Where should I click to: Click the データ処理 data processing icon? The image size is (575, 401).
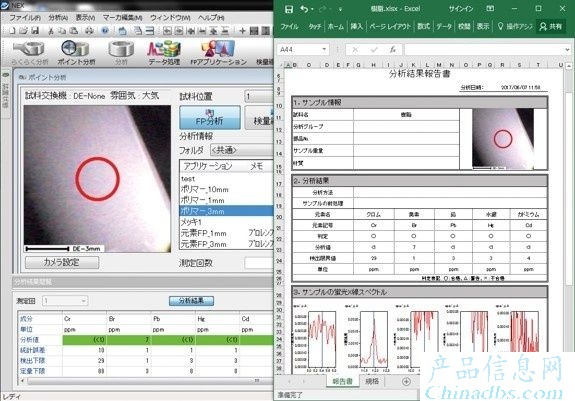(x=164, y=52)
